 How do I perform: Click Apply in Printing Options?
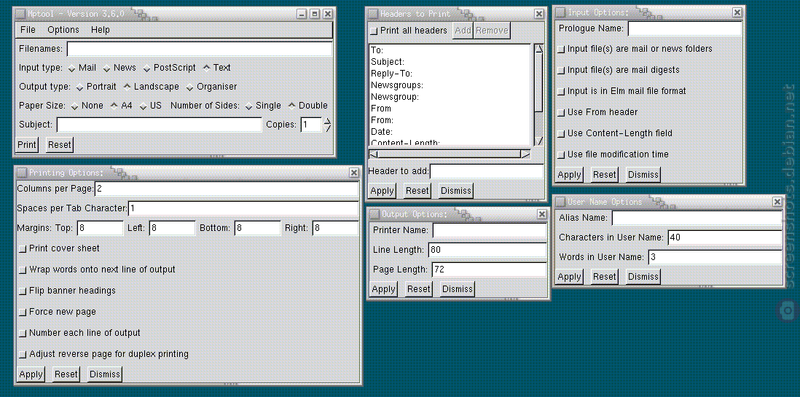point(31,374)
